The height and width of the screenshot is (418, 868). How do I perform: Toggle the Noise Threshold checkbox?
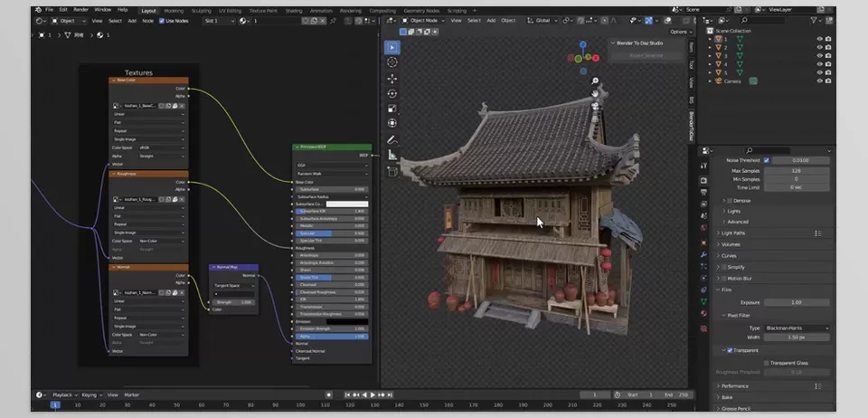point(766,160)
